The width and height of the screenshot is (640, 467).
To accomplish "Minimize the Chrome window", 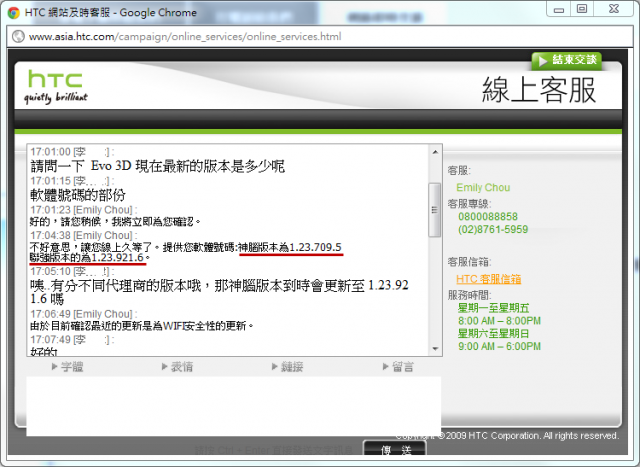I will point(559,9).
